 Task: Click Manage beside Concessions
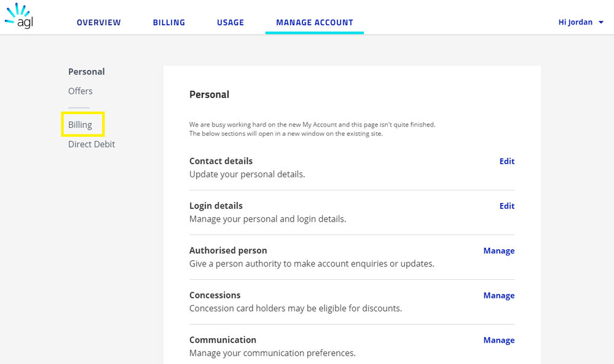pos(499,296)
